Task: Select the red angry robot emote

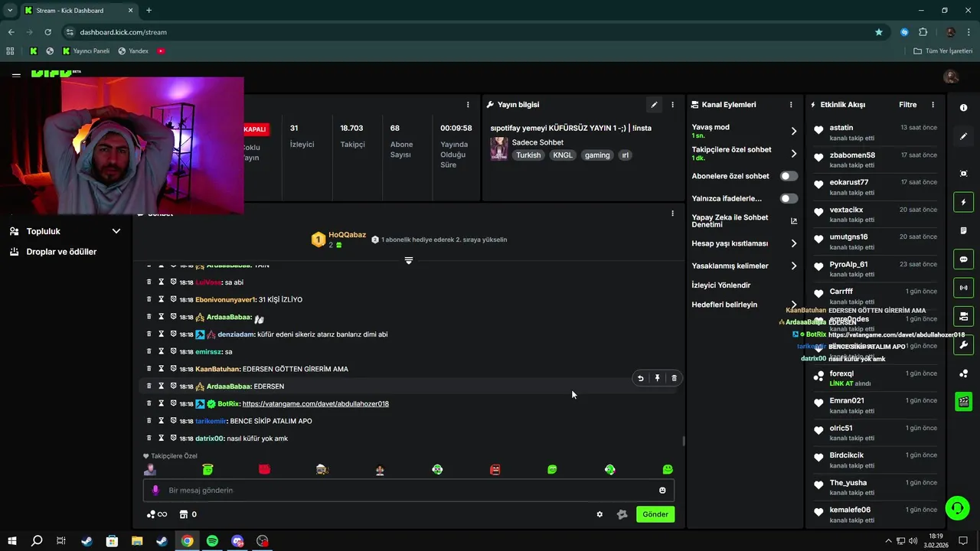Action: 495,469
